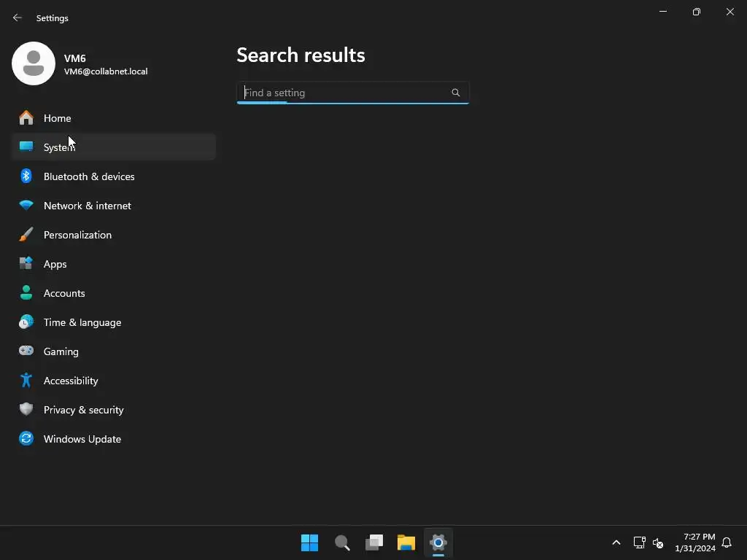Click the Apps icon in sidebar
Screen dimensions: 747x560
pyautogui.click(x=26, y=263)
